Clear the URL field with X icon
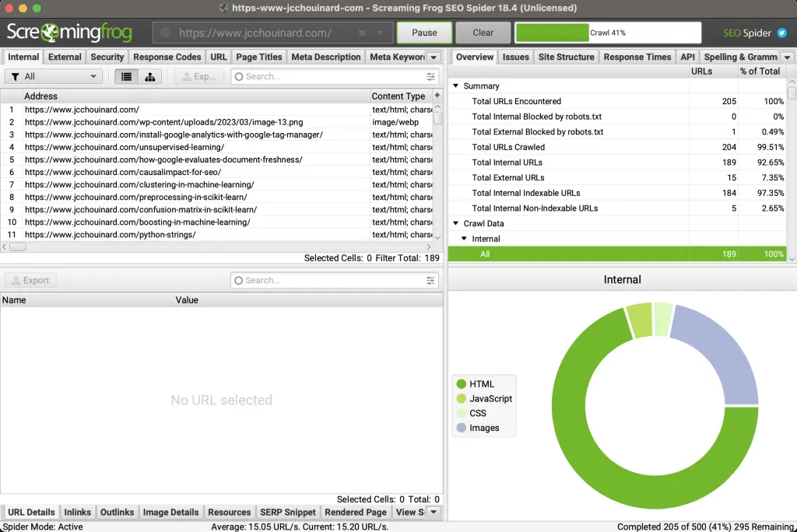 point(362,33)
